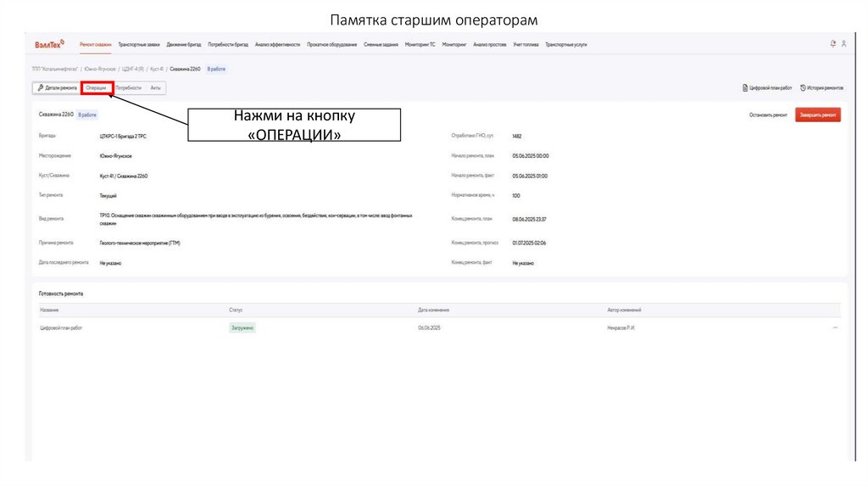
Task: Select the ЦТКРС-1 Бригада 2 ТРС value
Action: (123, 136)
